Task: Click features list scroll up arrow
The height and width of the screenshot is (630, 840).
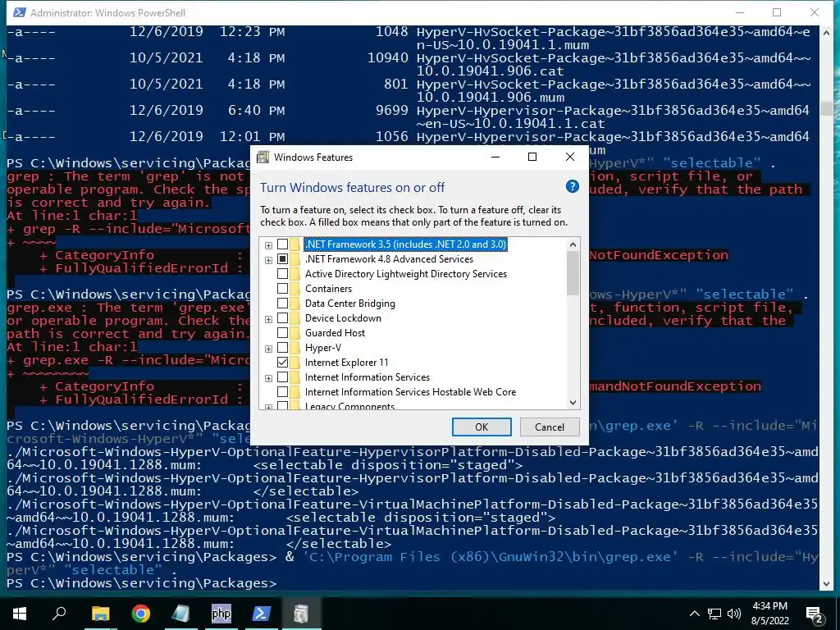Action: 573,244
